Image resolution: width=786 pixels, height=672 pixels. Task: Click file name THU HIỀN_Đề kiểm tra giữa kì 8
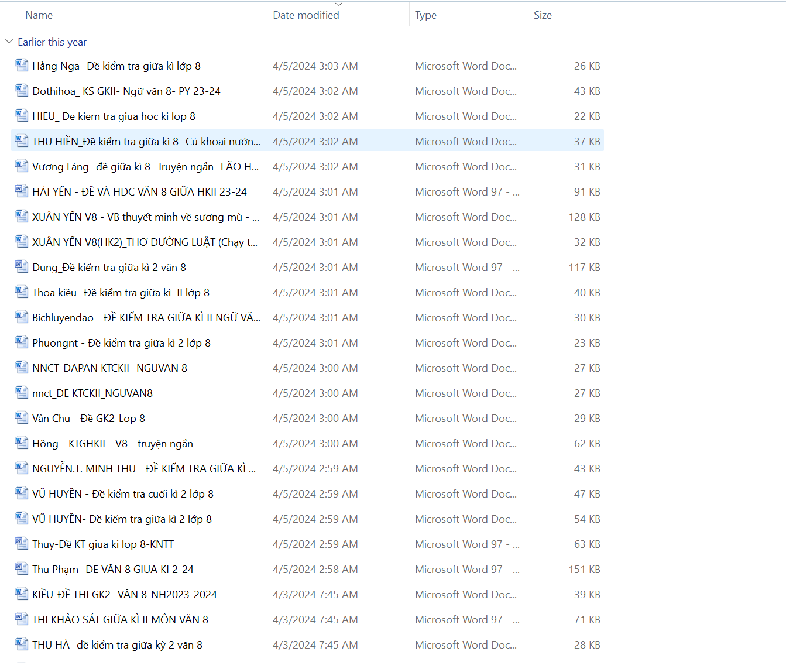point(146,142)
